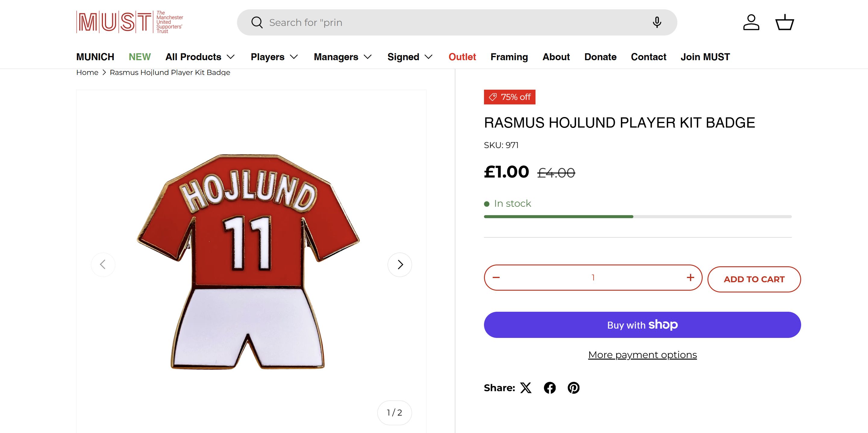The image size is (868, 433).
Task: Go to the MUNICH menu item
Action: [x=95, y=57]
